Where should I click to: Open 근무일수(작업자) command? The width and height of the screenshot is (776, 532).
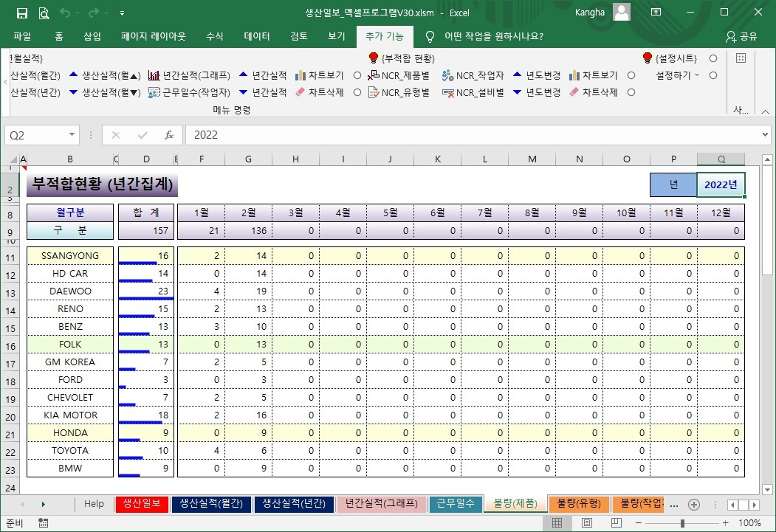[x=190, y=92]
